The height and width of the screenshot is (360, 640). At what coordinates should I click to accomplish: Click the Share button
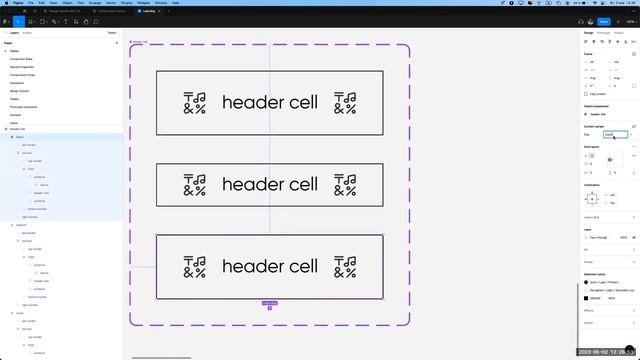pos(604,22)
